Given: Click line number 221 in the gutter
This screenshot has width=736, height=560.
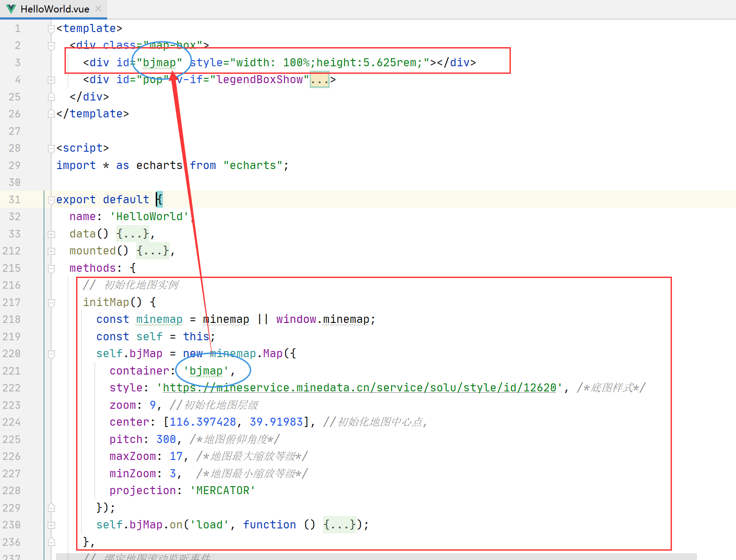Looking at the screenshot, I should click(x=12, y=371).
